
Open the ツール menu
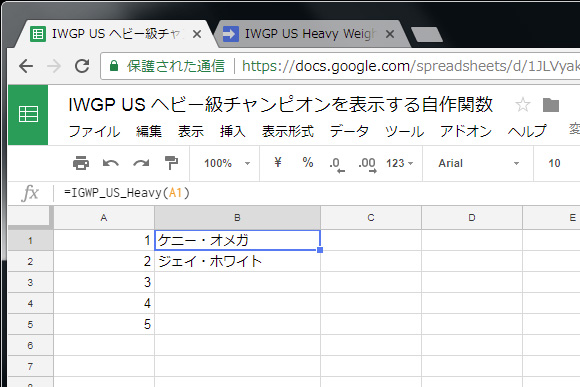pos(404,131)
